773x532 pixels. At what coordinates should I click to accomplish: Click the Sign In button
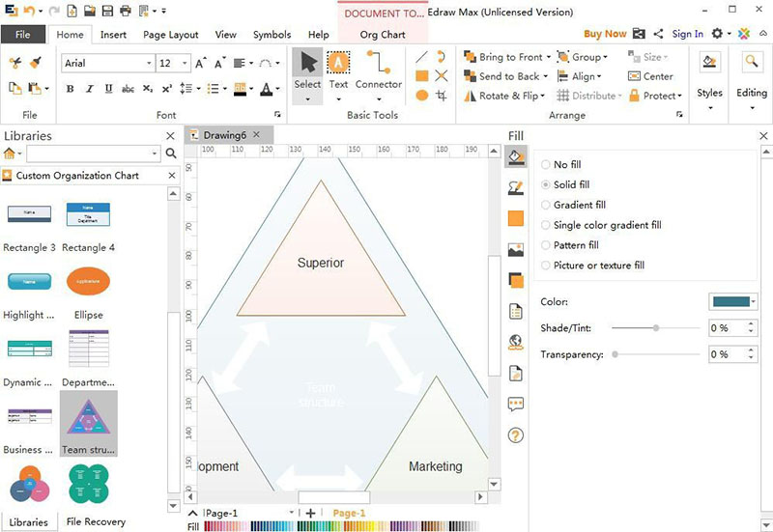(x=687, y=34)
